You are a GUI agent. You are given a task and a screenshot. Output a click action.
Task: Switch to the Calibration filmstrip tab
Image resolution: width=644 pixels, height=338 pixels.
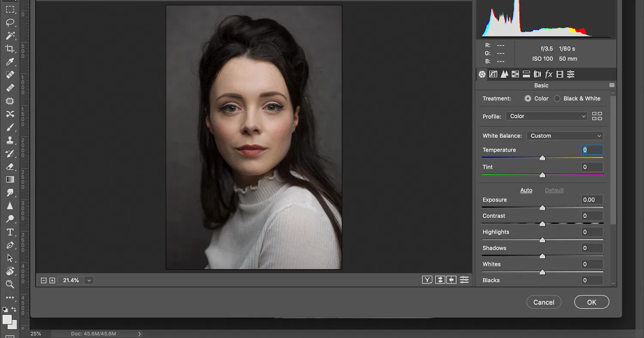tap(560, 74)
